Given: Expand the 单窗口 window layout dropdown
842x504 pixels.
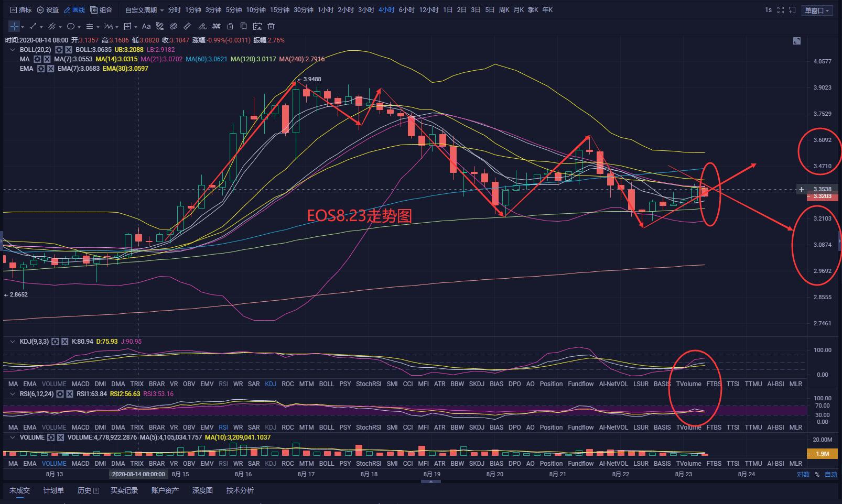Looking at the screenshot, I should (817, 10).
